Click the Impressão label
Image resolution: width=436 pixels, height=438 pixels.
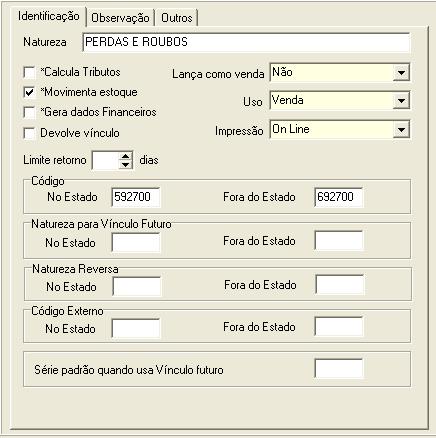pos(239,131)
